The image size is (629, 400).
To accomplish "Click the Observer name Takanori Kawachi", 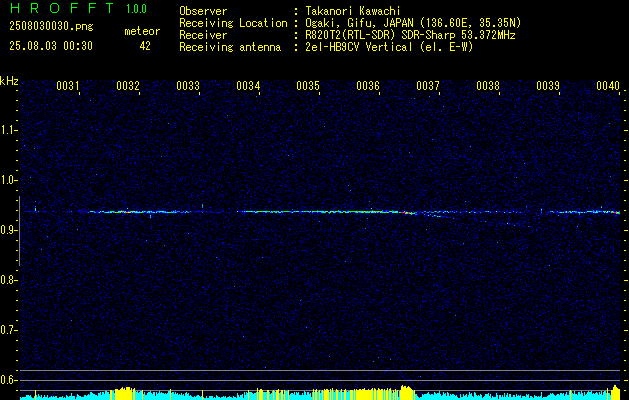I will coord(353,11).
